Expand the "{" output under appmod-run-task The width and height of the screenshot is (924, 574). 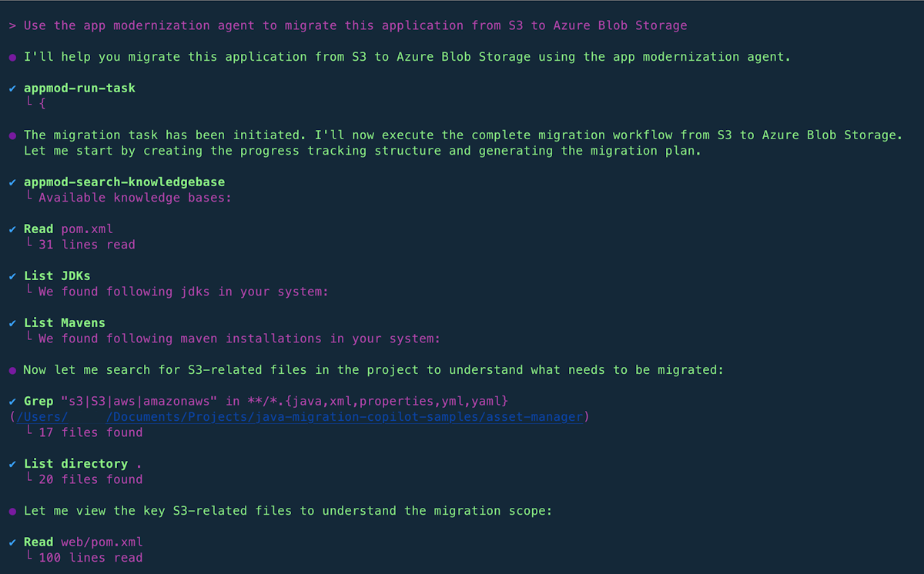point(42,104)
